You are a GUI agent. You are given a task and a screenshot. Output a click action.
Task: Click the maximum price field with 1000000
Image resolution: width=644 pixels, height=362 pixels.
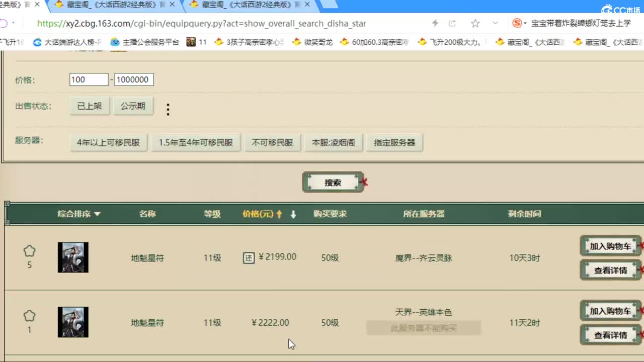(134, 79)
